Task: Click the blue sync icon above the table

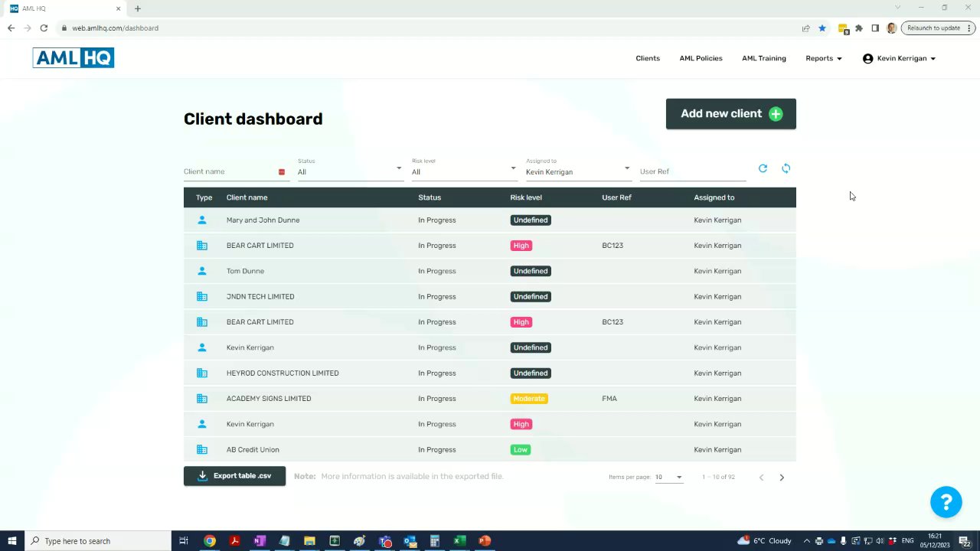Action: point(786,168)
